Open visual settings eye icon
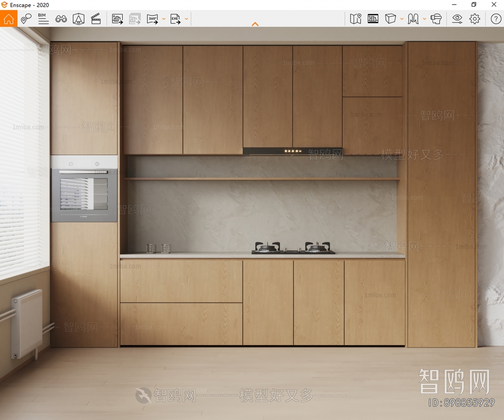This screenshot has width=504, height=420. click(x=457, y=19)
